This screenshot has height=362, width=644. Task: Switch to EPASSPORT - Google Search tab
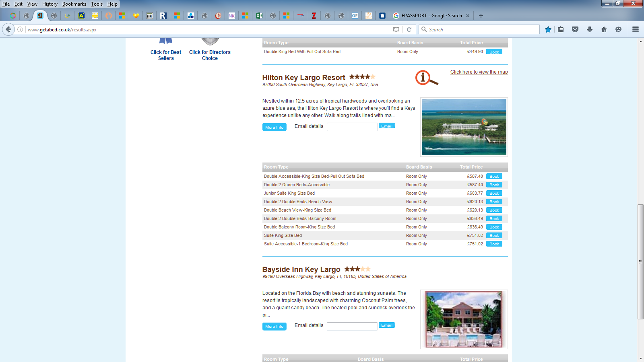click(431, 16)
